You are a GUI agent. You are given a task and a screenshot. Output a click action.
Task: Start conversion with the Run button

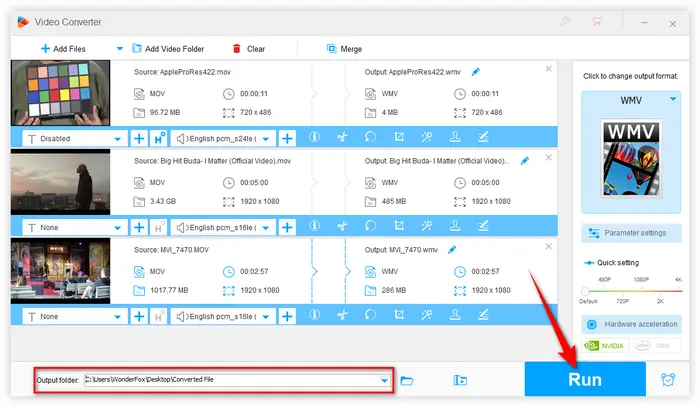(x=585, y=379)
